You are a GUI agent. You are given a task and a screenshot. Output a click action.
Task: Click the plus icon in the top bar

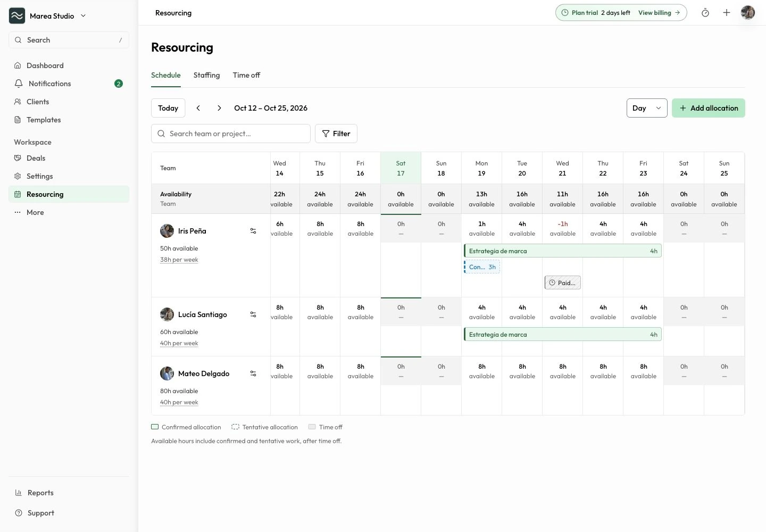pos(727,13)
